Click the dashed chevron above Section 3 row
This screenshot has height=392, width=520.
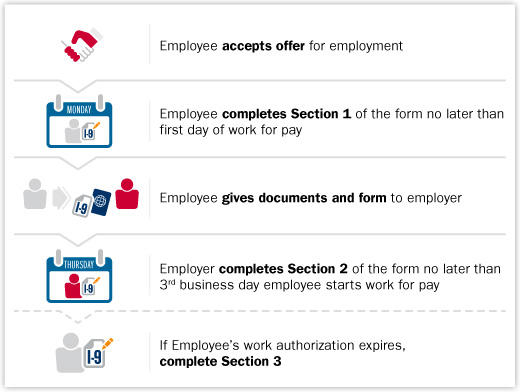click(x=78, y=317)
